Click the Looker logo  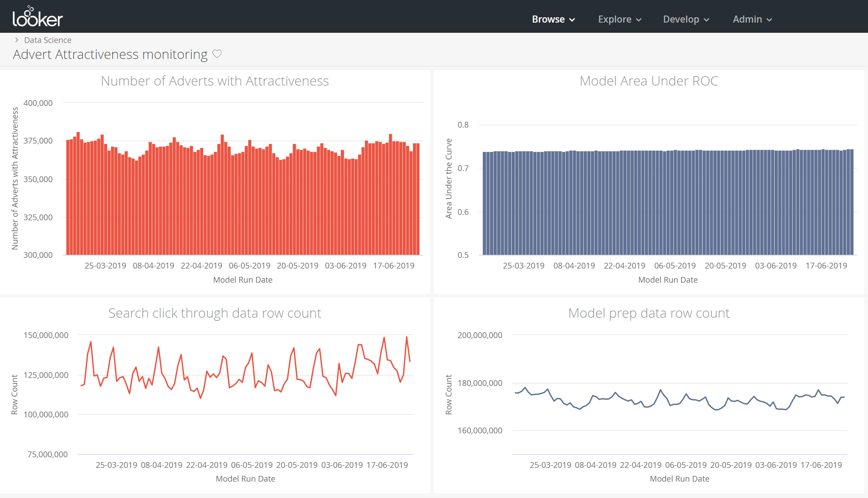tap(38, 16)
